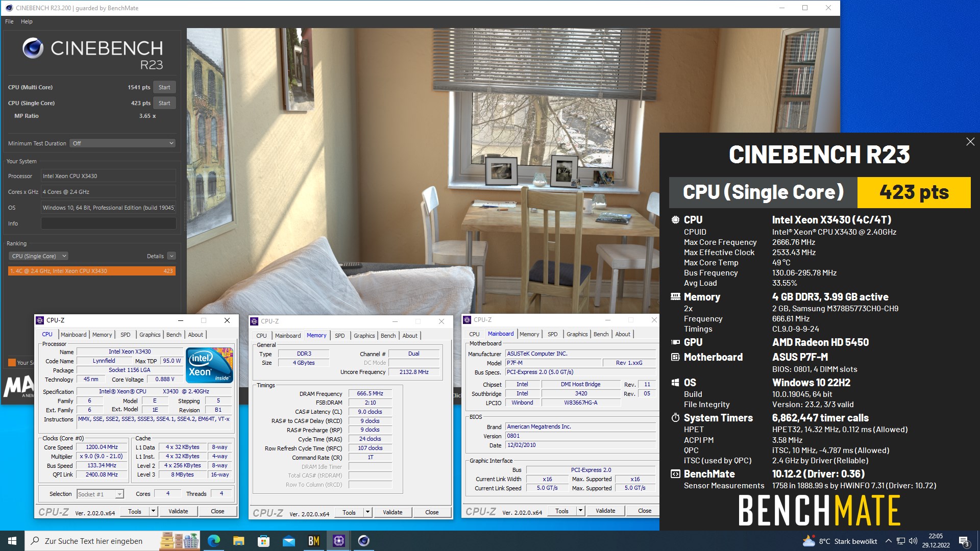Switch to Cinebench via its taskbar icon
Viewport: 980px width, 551px height.
pyautogui.click(x=363, y=541)
